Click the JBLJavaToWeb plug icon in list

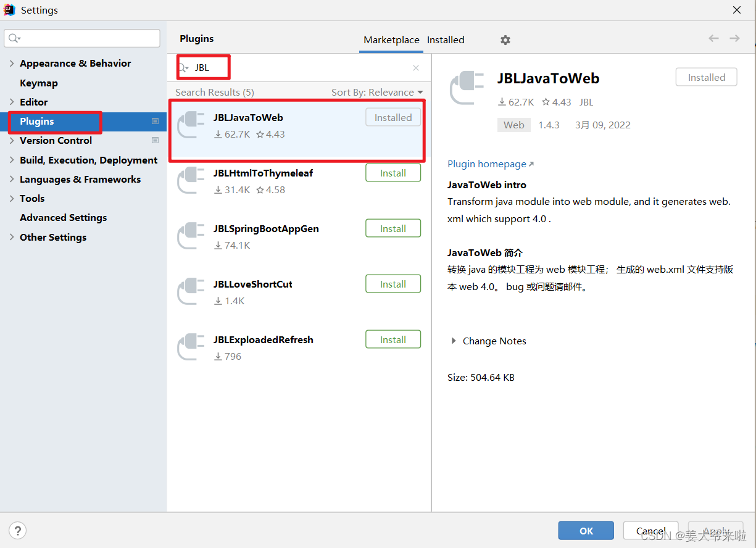point(190,125)
